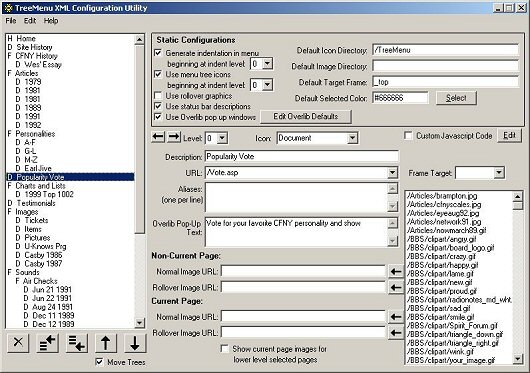Insert image into Current Page Rollover Image URL
The width and height of the screenshot is (530, 373).
click(x=395, y=333)
